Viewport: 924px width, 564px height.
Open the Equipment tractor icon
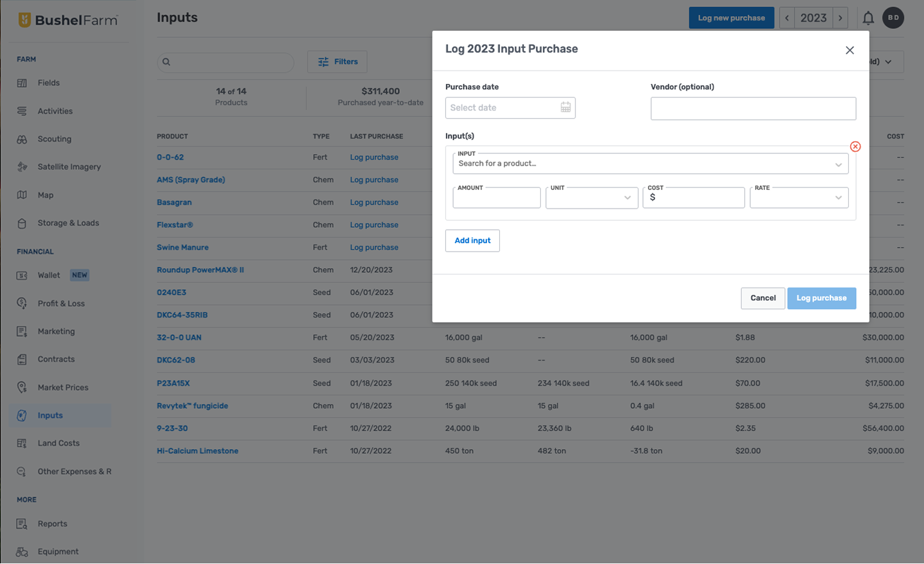coord(22,552)
